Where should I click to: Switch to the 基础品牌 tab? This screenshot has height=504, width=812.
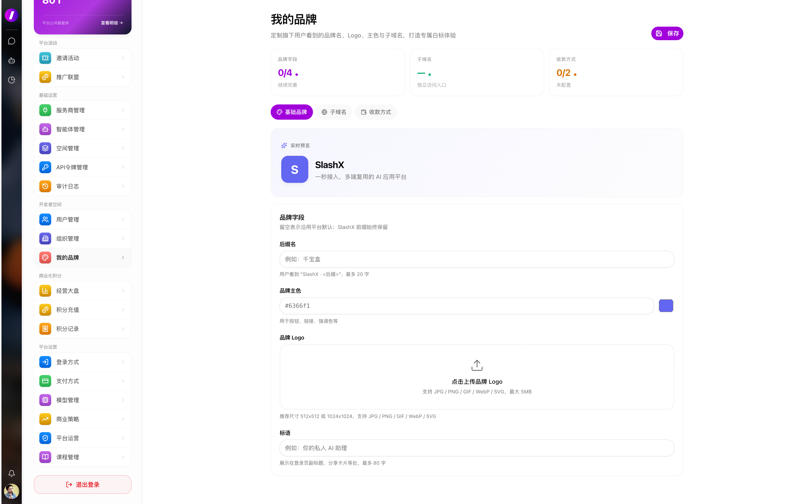(x=292, y=112)
